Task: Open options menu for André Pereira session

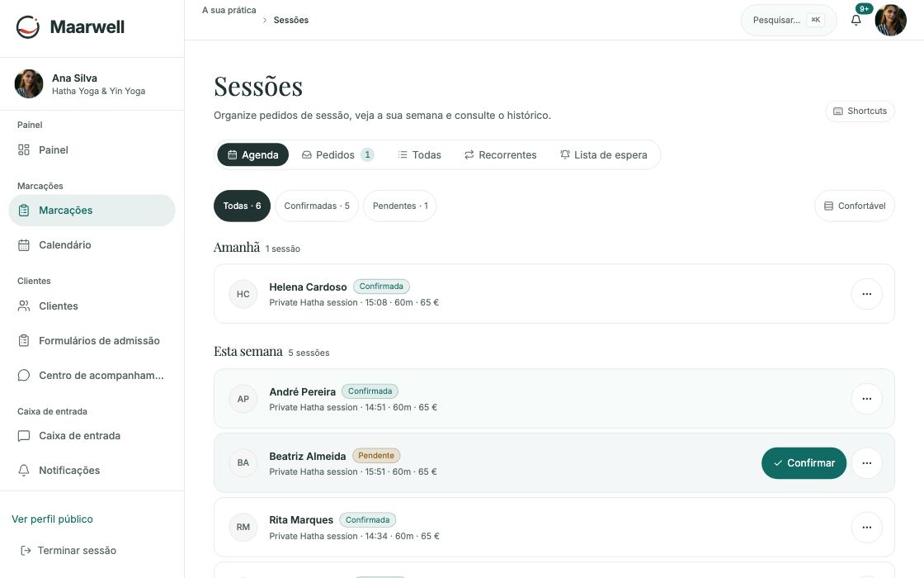Action: tap(866, 399)
